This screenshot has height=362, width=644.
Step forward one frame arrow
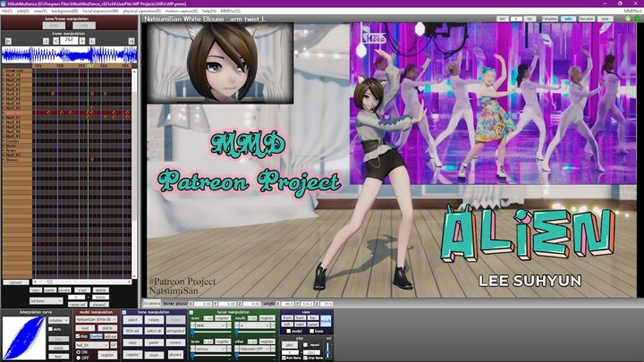coord(82,41)
